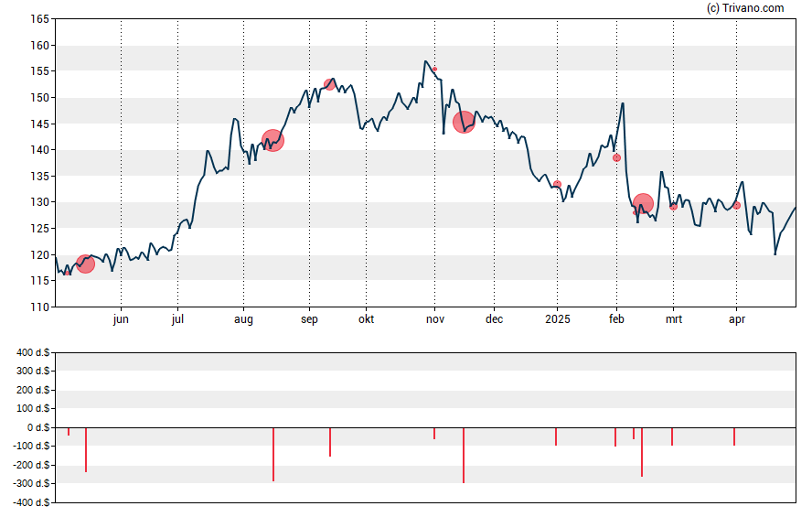Click the red dot at the apr gridline

pyautogui.click(x=737, y=206)
